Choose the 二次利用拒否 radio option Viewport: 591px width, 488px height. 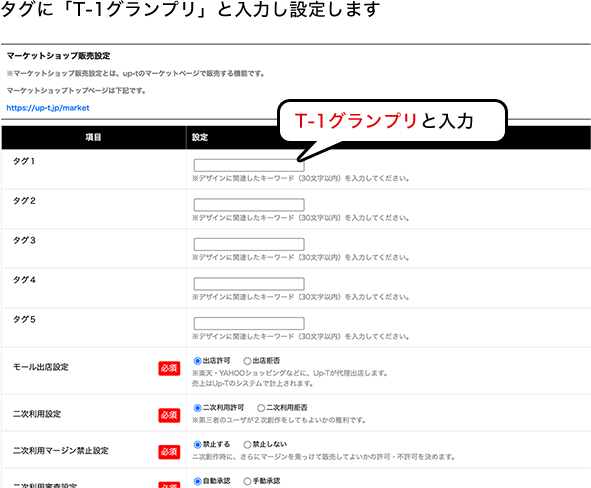point(261,408)
